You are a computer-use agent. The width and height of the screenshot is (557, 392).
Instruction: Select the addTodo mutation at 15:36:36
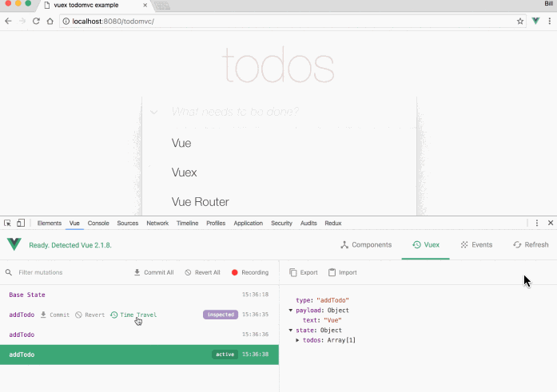point(139,335)
